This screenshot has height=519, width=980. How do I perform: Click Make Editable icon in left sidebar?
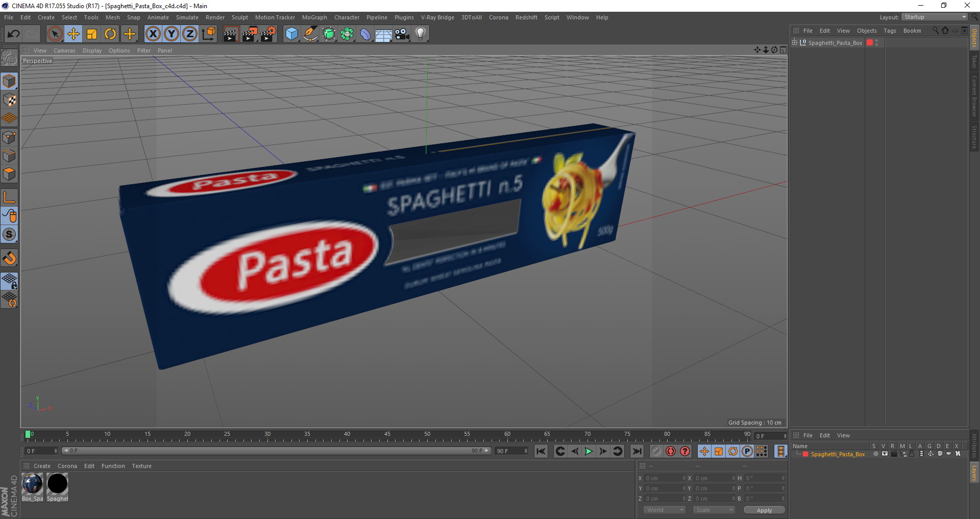pos(9,58)
